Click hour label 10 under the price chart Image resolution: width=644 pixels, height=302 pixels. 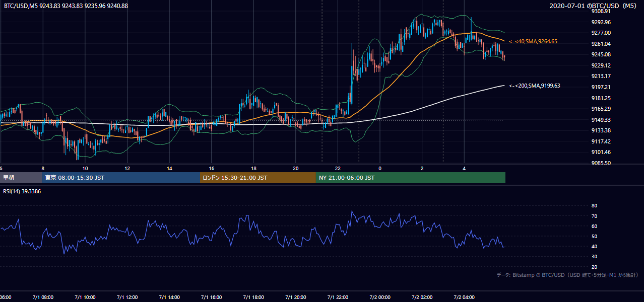(x=85, y=168)
